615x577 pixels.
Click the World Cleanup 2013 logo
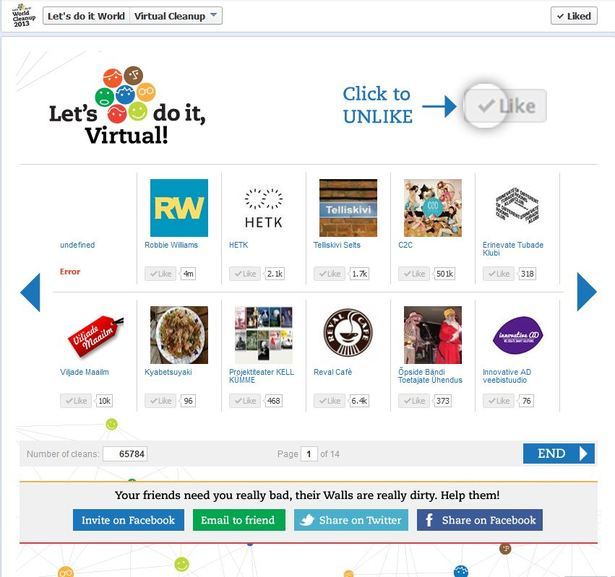pos(23,16)
